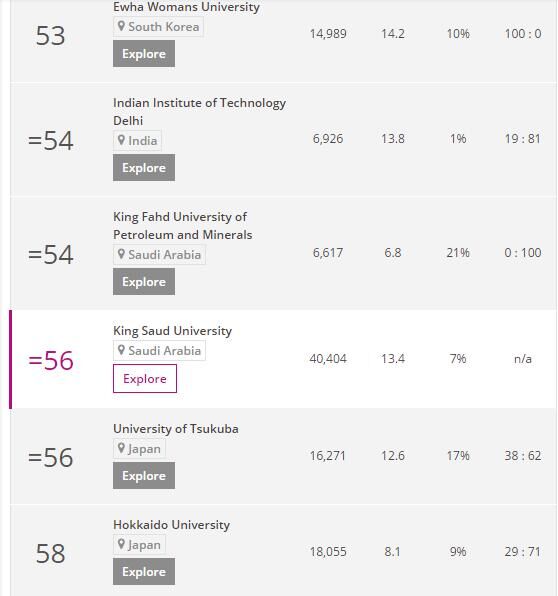Click location pin in King Saud University row

121,350
